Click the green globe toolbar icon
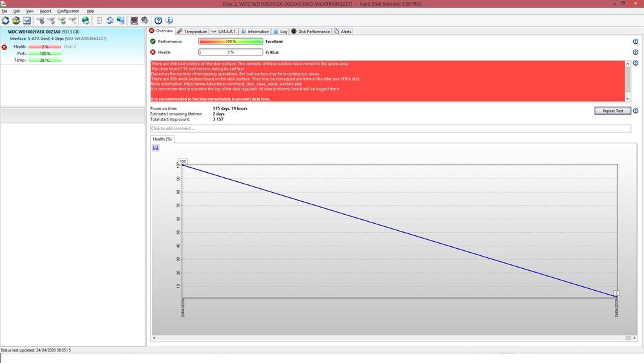644x363 pixels. pos(86,20)
